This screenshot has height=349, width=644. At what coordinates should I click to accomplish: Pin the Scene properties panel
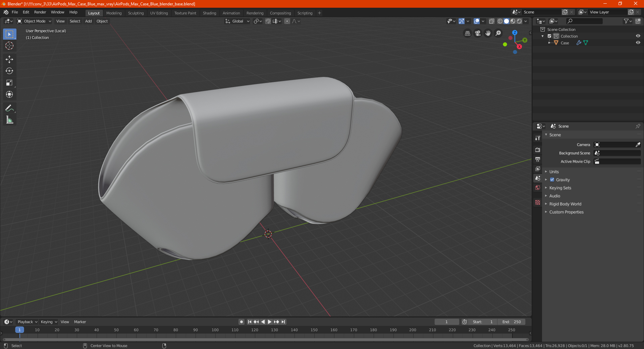[x=638, y=126]
